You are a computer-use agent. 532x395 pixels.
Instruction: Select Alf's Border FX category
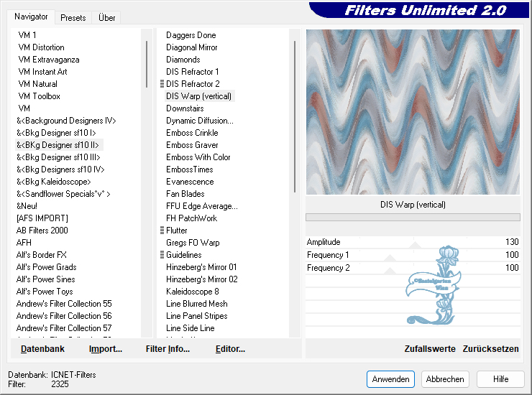click(42, 255)
